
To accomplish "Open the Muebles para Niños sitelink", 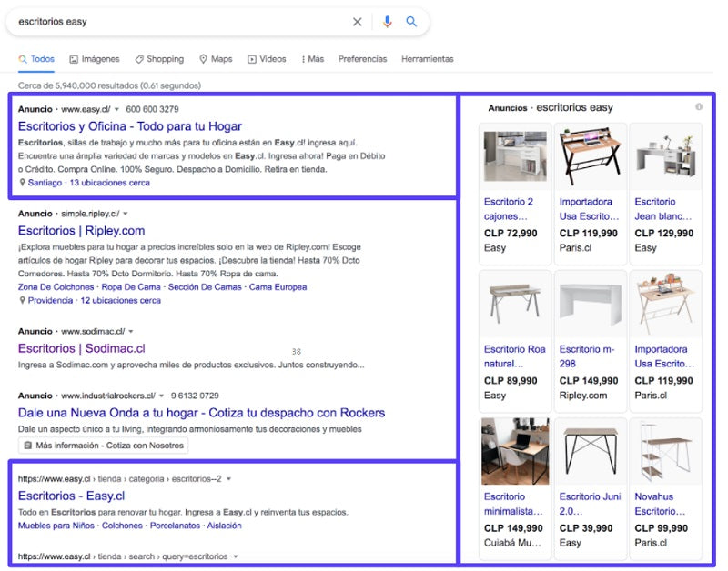I will tap(56, 526).
